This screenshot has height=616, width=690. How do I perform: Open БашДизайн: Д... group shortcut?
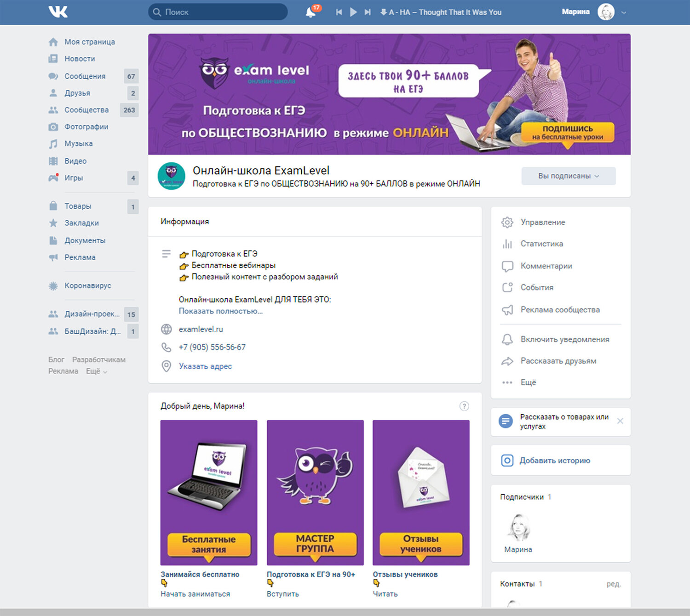pos(92,331)
